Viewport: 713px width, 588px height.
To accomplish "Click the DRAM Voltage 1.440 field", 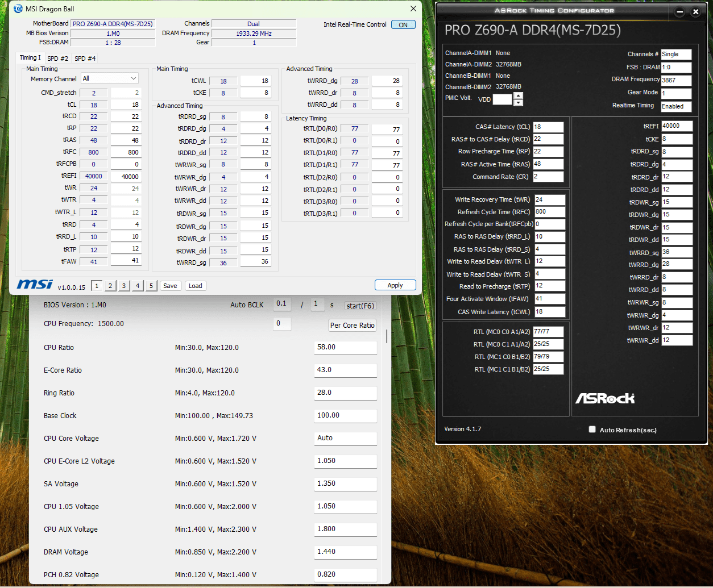I will tap(345, 552).
